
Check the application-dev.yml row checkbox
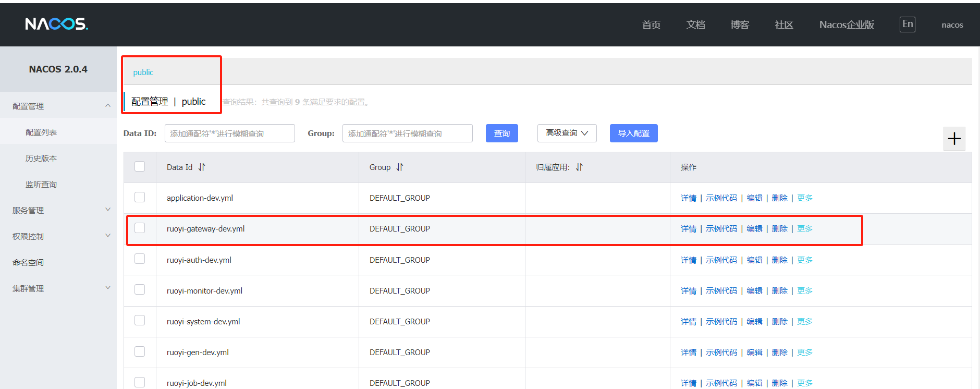click(140, 197)
